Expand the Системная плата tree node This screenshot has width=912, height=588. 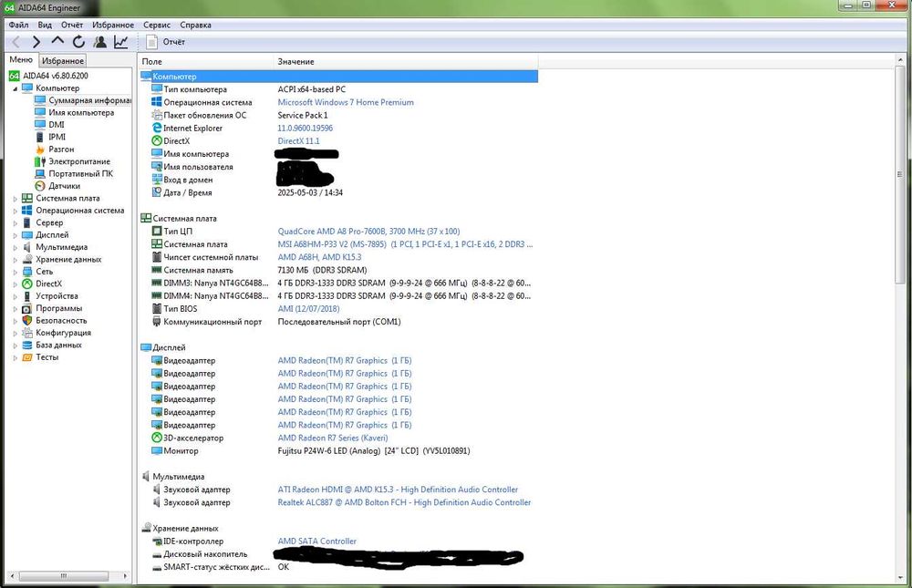pos(16,199)
